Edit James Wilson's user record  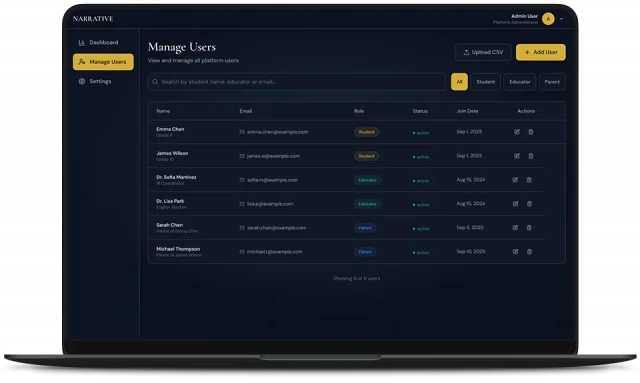click(x=517, y=156)
